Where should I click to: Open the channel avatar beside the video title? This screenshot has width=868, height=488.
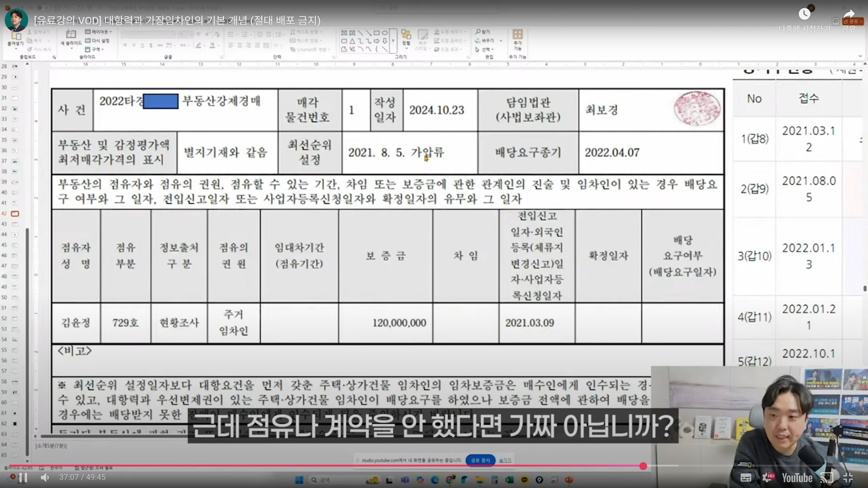[x=16, y=20]
